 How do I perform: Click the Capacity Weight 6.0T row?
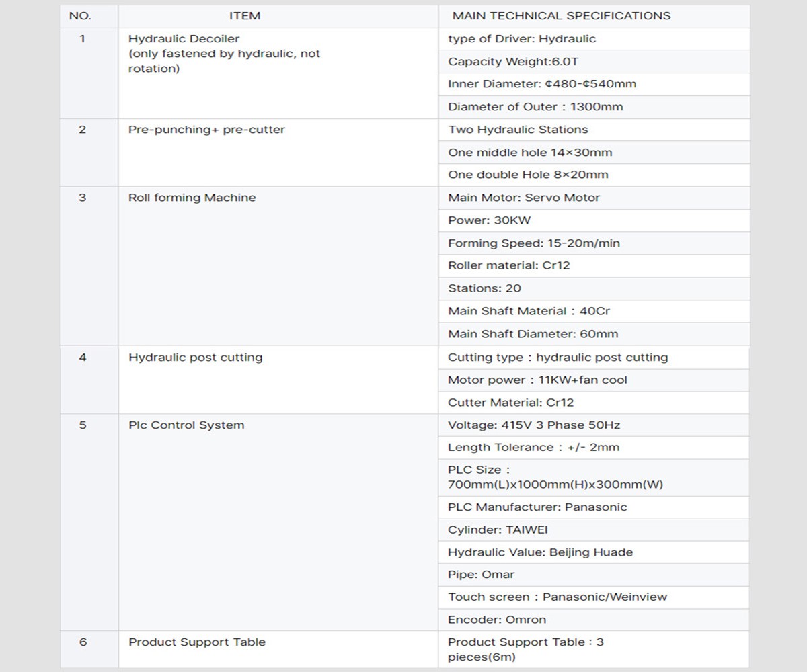pos(513,62)
